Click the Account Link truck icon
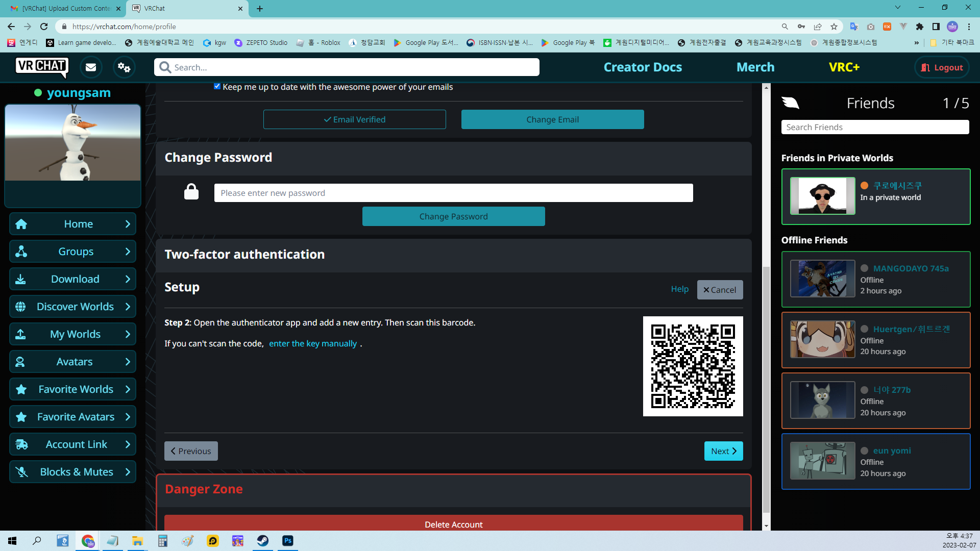 point(21,444)
